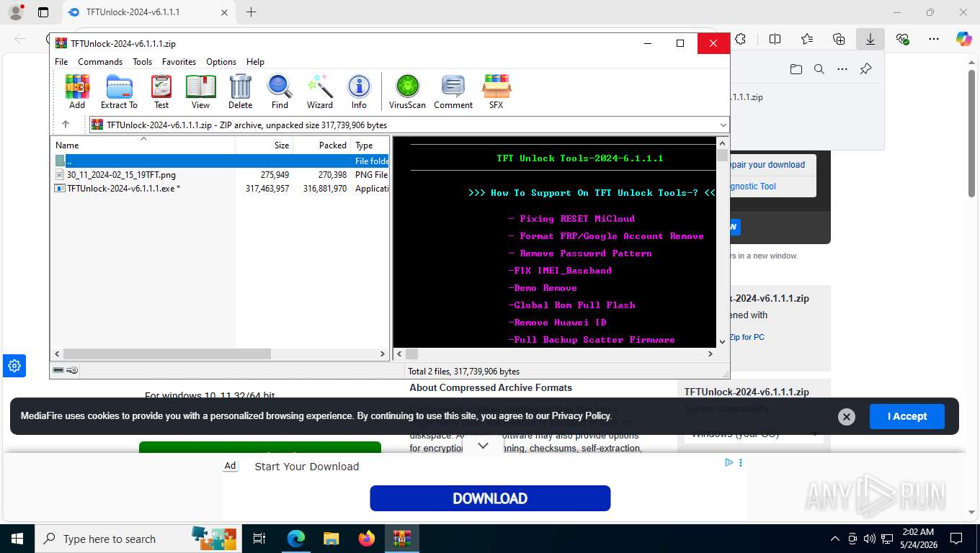Click the Windows Start button
This screenshot has height=553, width=980.
[17, 539]
